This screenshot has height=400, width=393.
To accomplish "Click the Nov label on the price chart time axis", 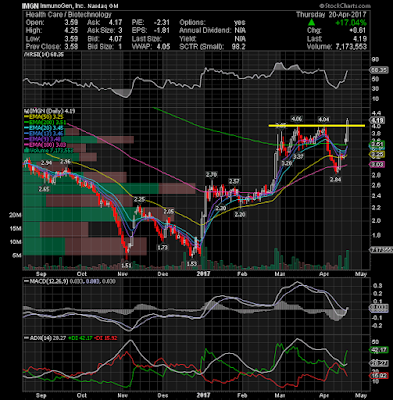I will click(123, 274).
